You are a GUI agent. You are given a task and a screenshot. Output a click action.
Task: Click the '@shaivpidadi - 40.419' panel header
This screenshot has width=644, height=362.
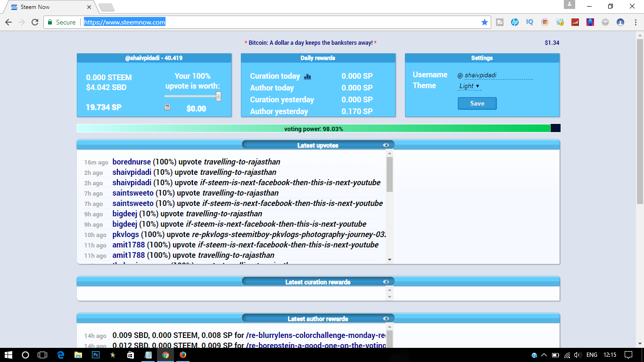tap(154, 58)
